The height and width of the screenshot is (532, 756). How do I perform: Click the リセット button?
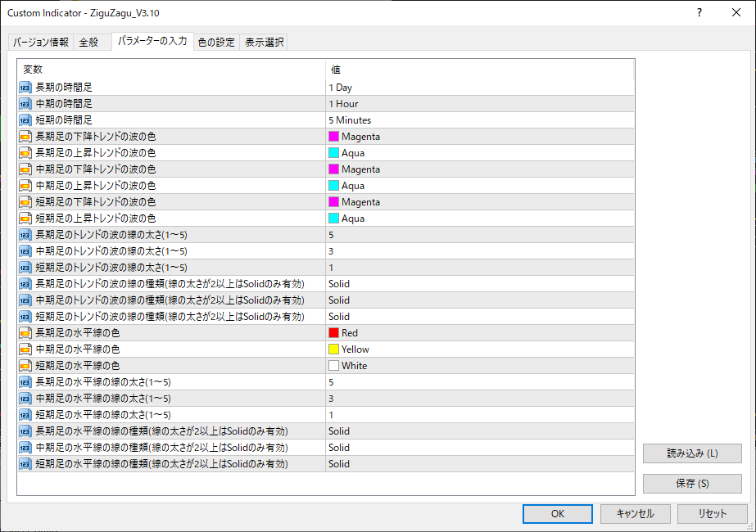[x=712, y=514]
